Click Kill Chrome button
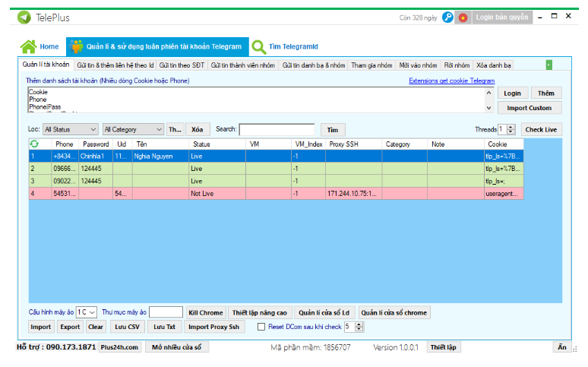This screenshot has height=367, width=588. tap(206, 312)
